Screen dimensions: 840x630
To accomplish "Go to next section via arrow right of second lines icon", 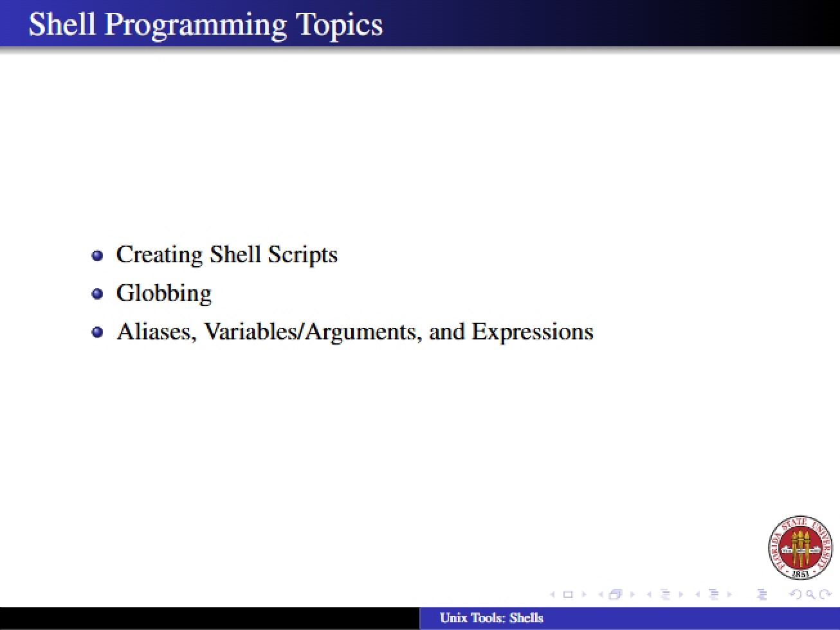I will [729, 595].
